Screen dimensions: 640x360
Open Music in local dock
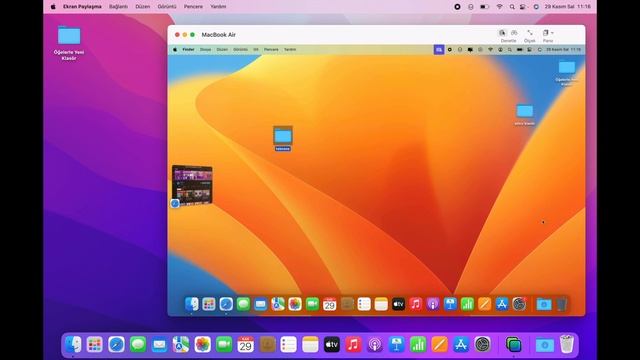[353, 345]
